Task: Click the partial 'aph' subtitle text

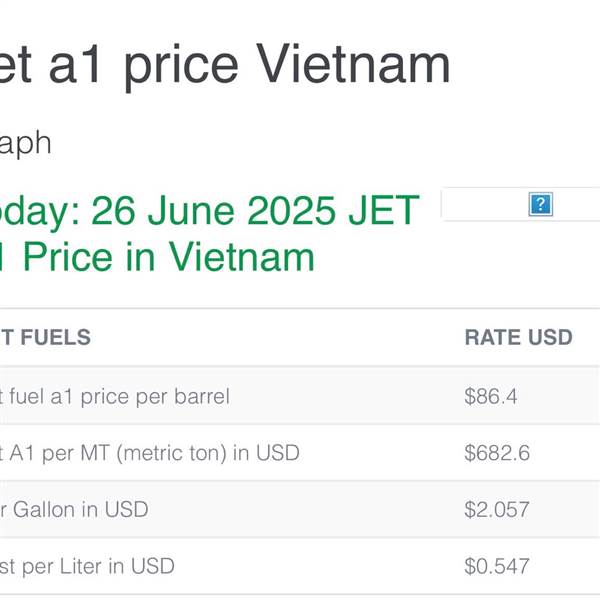Action: (25, 144)
